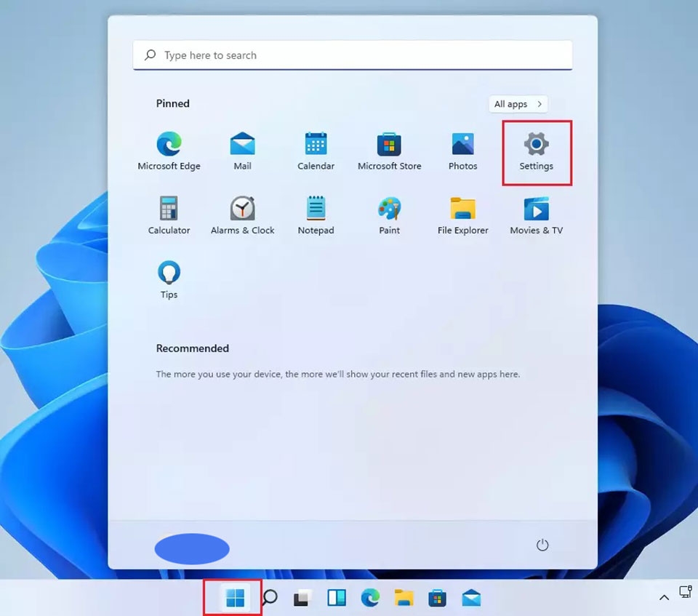Open Search from the taskbar

(268, 598)
